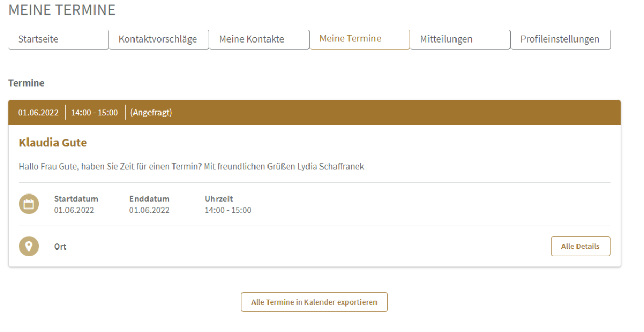The width and height of the screenshot is (644, 332).
Task: Click the location pin icon beside Ort
Action: (29, 246)
